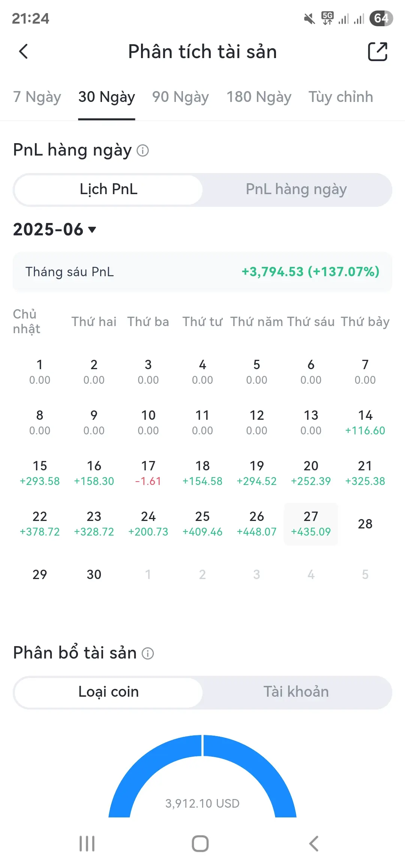Image resolution: width=405 pixels, height=868 pixels.
Task: Expand the 2025-06 month dropdown
Action: pos(55,229)
